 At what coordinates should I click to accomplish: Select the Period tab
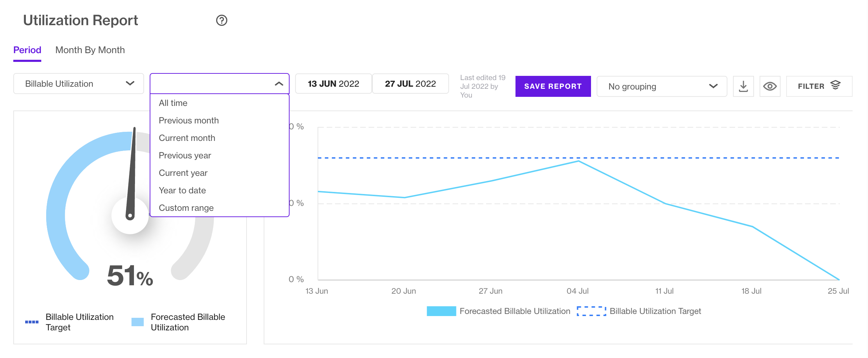27,50
